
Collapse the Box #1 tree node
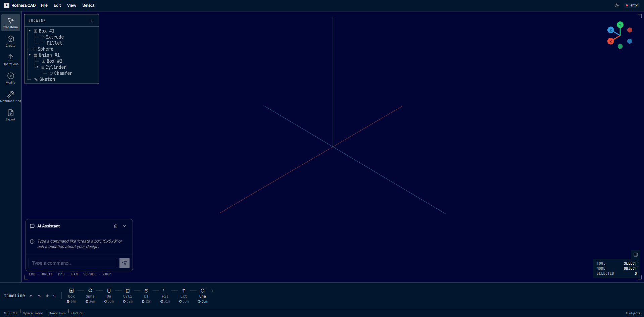30,31
